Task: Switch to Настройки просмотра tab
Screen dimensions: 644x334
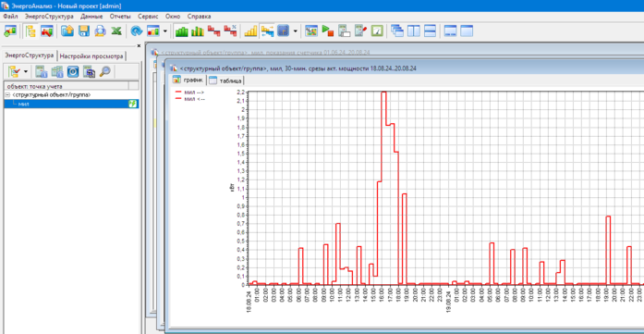Action: (91, 56)
